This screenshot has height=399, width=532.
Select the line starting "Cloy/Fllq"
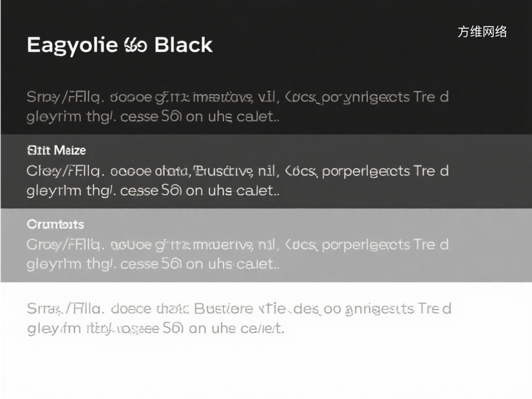coord(237,171)
